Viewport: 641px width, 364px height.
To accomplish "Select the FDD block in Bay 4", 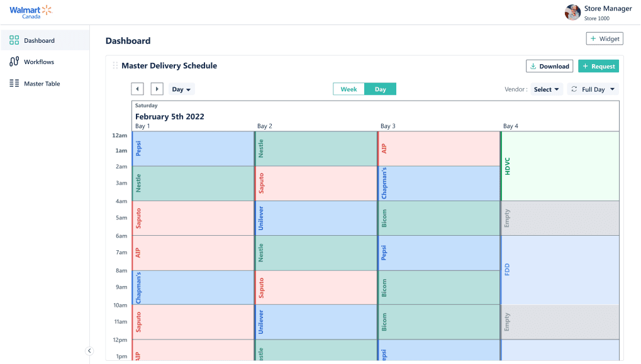I will tap(560, 270).
